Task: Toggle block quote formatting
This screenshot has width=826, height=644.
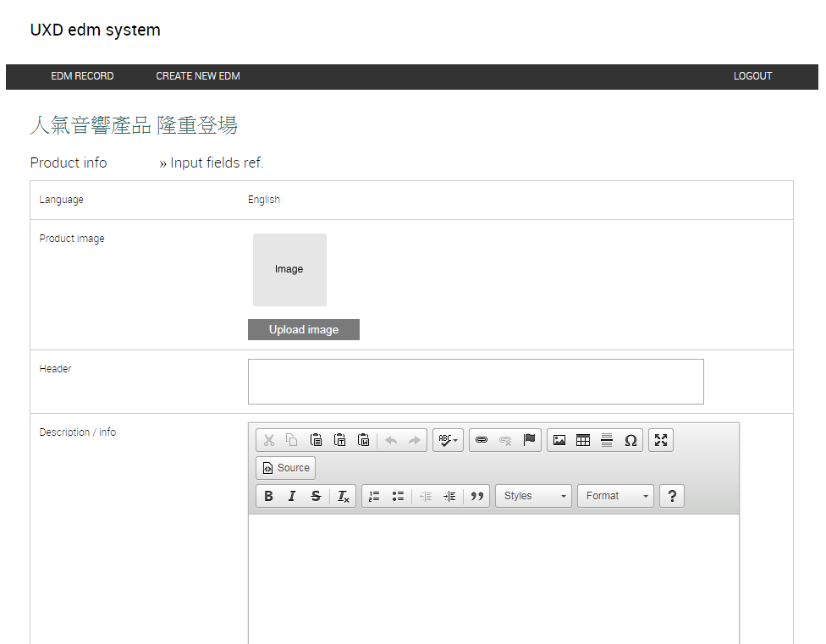Action: pos(477,496)
